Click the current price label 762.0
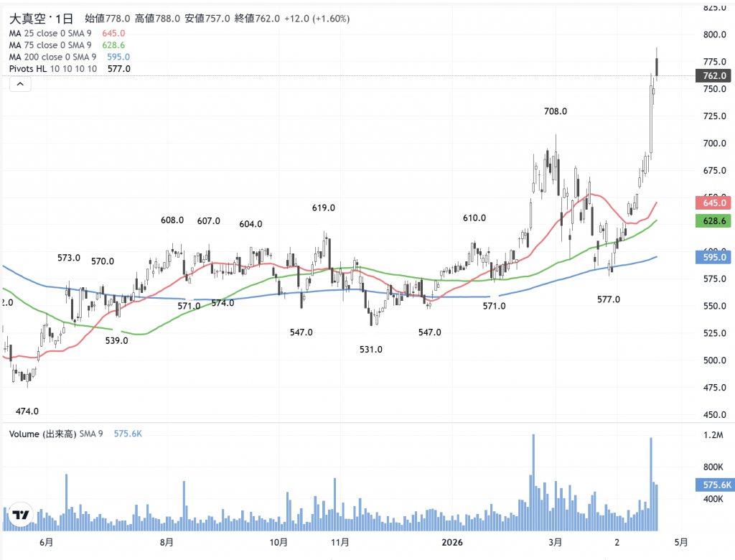The height and width of the screenshot is (560, 735). pyautogui.click(x=715, y=75)
